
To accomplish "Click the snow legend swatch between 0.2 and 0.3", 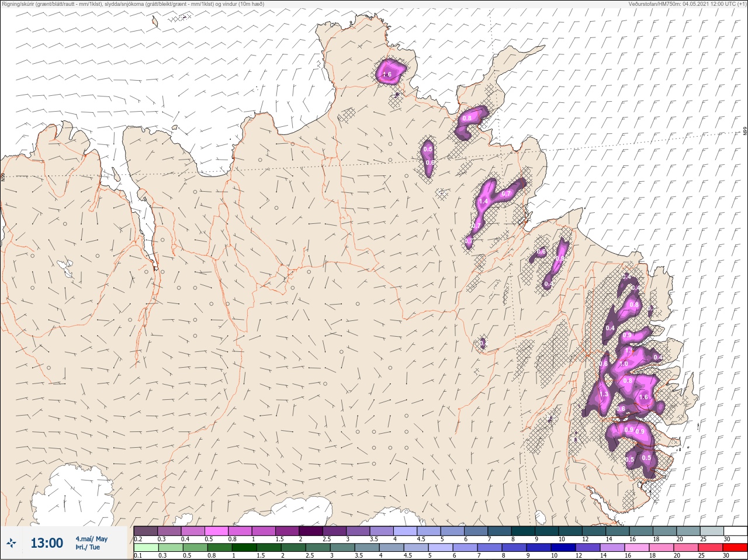I will click(146, 531).
